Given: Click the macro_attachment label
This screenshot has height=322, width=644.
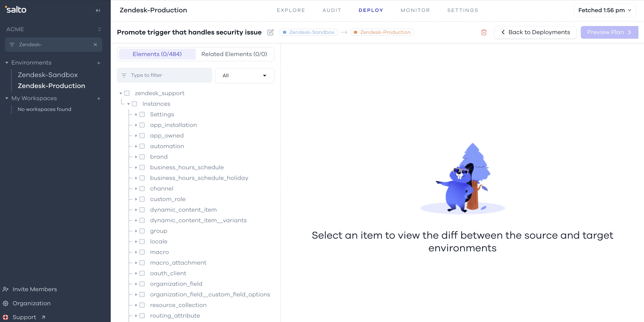Looking at the screenshot, I should tap(178, 263).
